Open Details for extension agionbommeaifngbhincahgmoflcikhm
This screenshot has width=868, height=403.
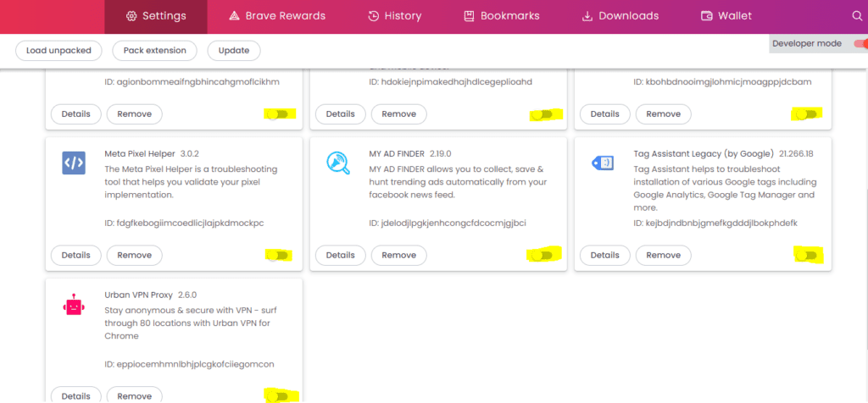[x=75, y=114]
